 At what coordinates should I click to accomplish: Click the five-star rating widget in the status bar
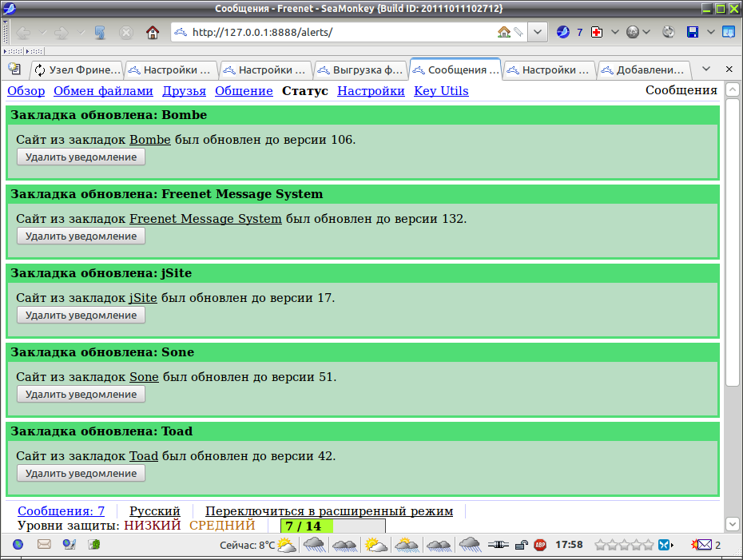[x=624, y=545]
